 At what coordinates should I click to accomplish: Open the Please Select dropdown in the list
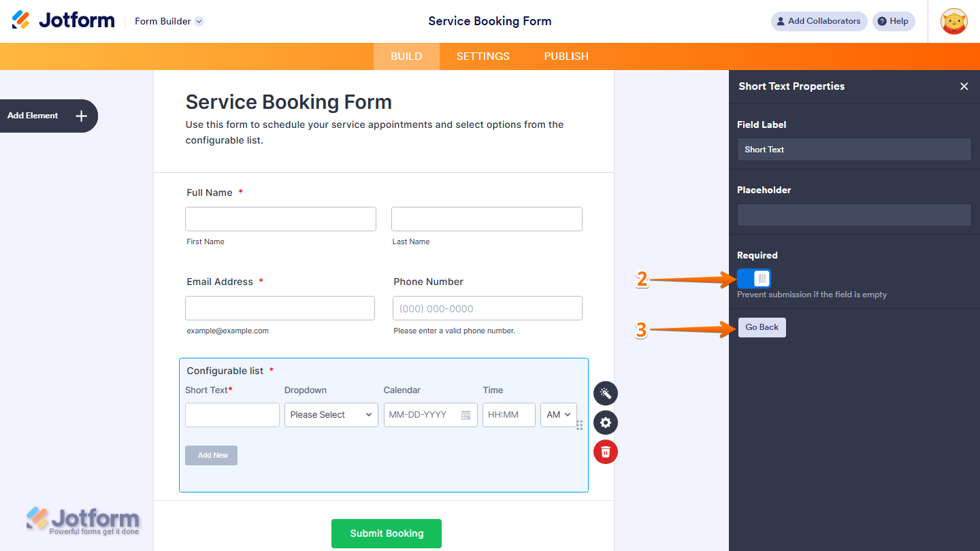pos(331,414)
